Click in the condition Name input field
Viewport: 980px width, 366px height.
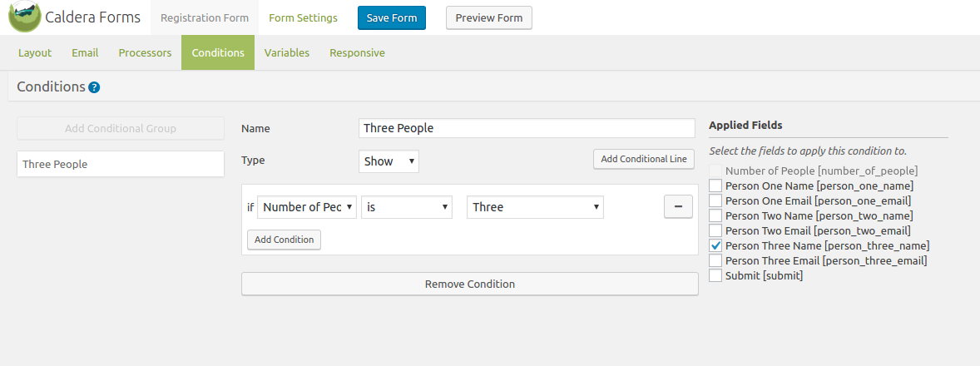point(526,128)
